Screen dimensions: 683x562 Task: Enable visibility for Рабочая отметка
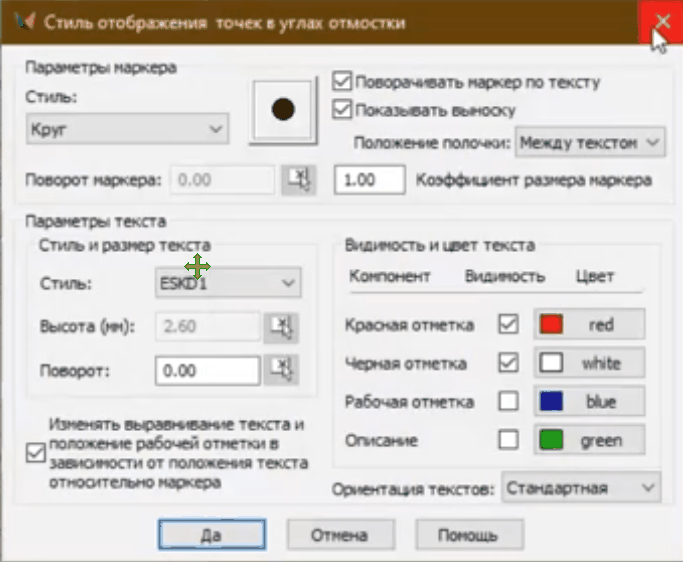click(509, 402)
